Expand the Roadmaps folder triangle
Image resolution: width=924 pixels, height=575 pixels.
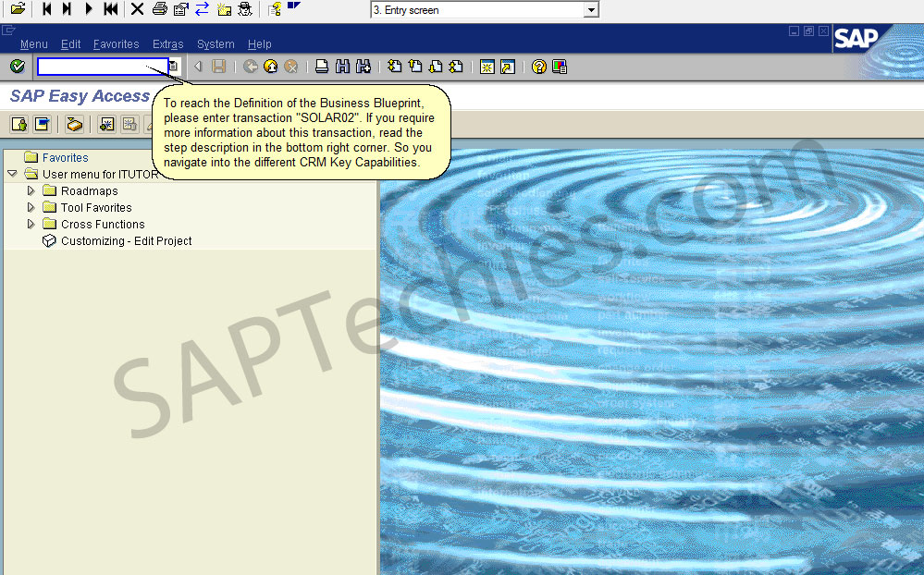31,190
